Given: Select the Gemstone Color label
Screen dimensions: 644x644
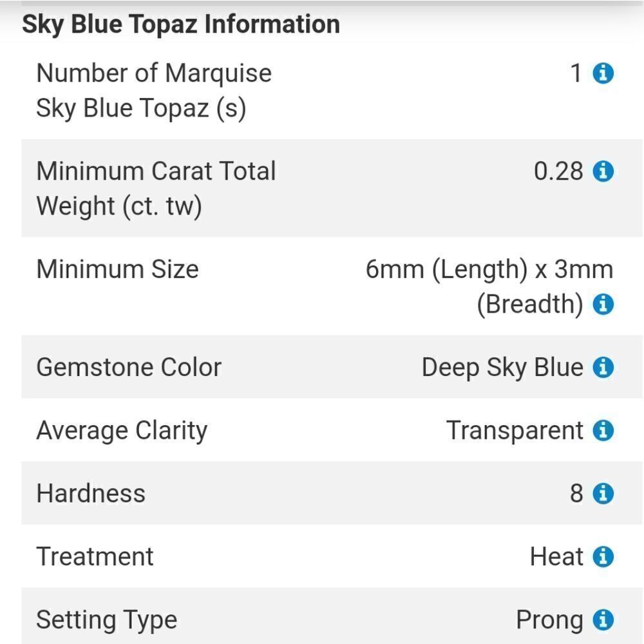Looking at the screenshot, I should pos(129,367).
